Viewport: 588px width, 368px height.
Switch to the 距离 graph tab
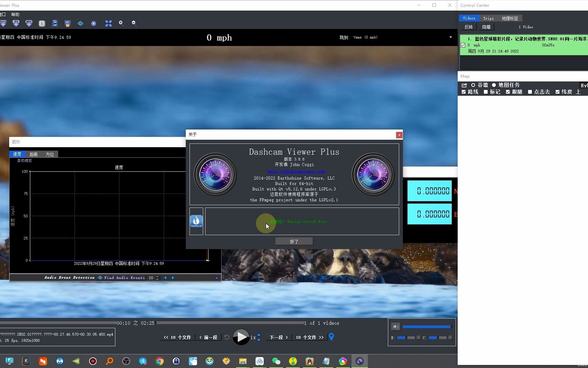click(x=33, y=154)
